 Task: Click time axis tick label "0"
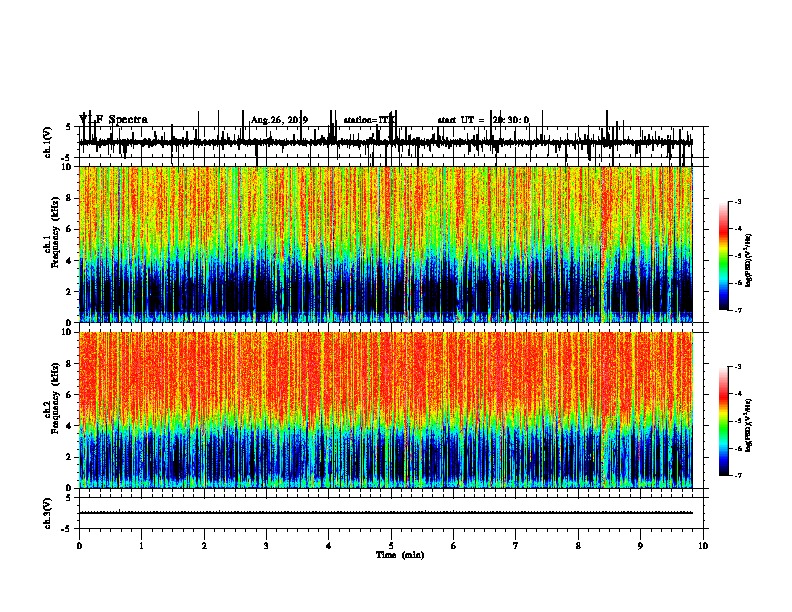[79, 546]
